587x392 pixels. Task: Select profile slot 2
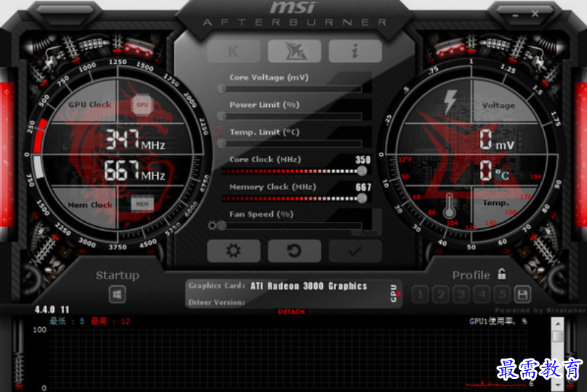pyautogui.click(x=441, y=295)
